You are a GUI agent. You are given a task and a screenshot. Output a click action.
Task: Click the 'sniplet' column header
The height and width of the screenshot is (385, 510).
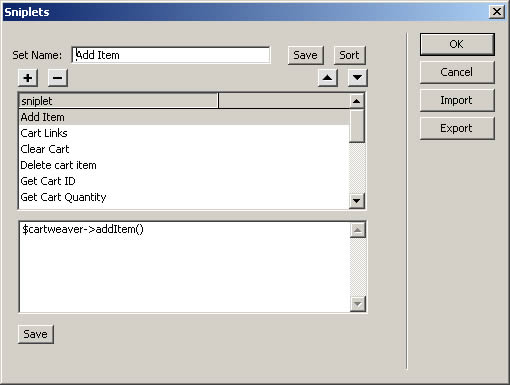(118, 101)
